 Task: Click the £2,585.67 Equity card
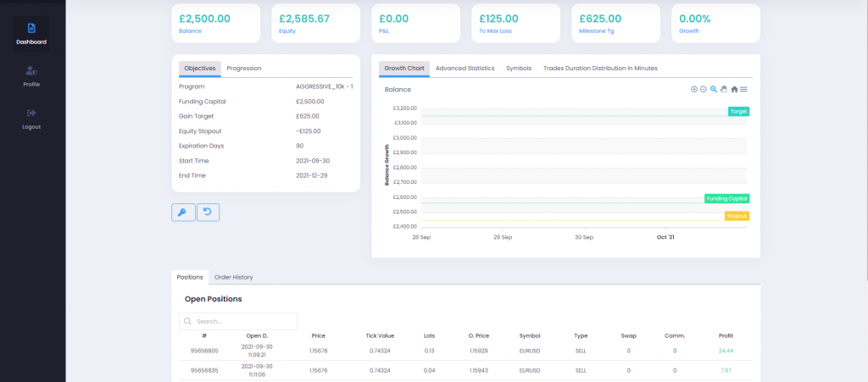click(315, 23)
